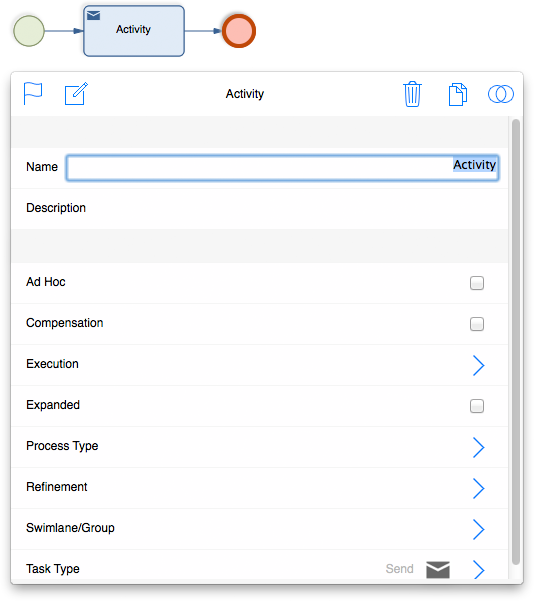
Task: Expand the Execution row chevron
Action: (x=478, y=365)
